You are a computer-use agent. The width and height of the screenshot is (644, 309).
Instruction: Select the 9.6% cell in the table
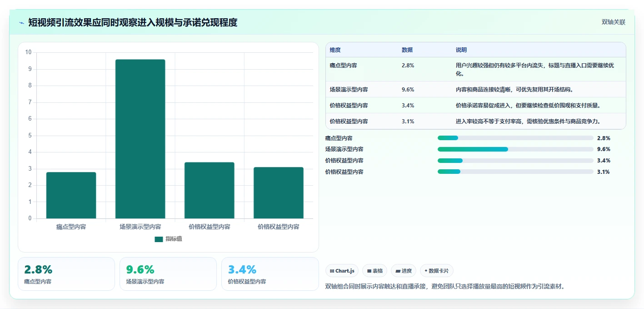point(408,90)
